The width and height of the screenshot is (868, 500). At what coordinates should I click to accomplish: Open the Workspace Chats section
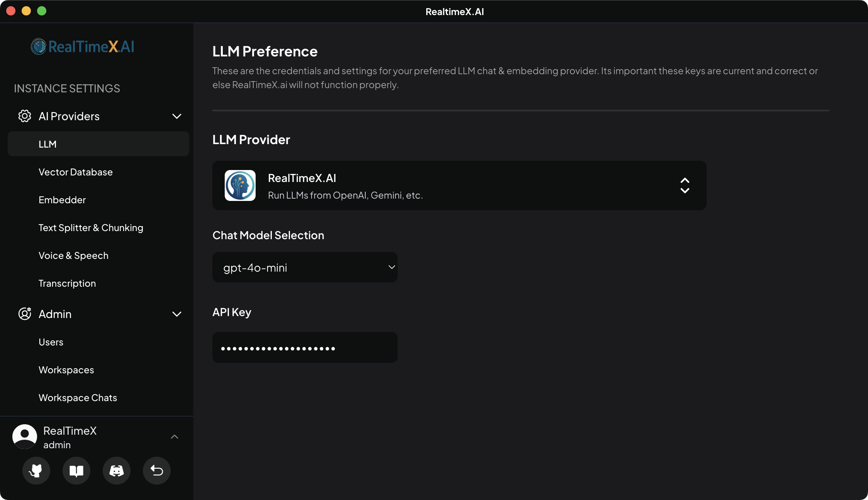78,397
